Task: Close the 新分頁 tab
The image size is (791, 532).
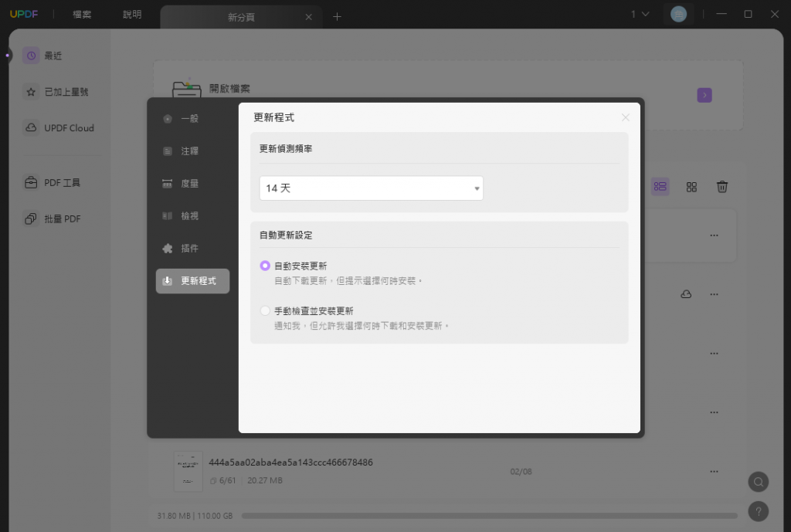Action: [309, 17]
